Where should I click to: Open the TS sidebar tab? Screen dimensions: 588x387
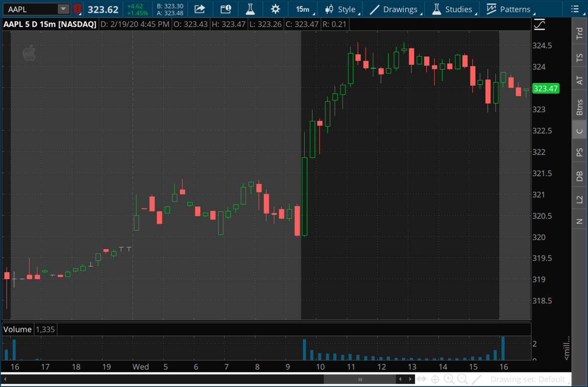580,58
